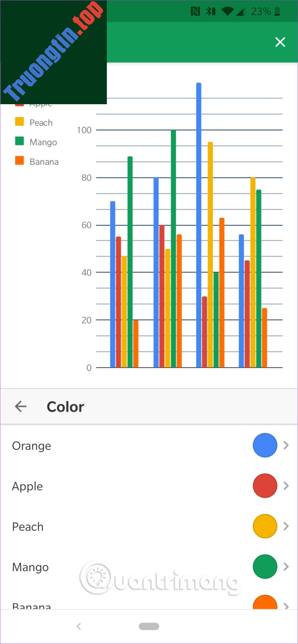The image size is (298, 644).
Task: Close the chart editor with the X
Action: click(280, 42)
